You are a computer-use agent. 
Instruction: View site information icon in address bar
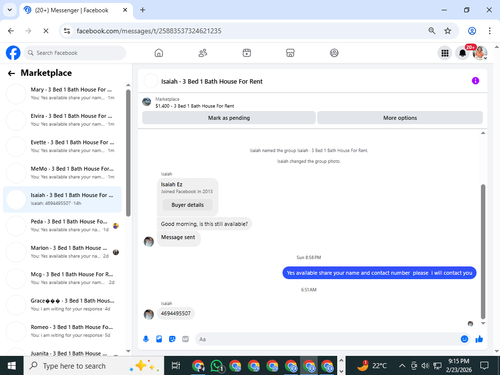tap(67, 31)
